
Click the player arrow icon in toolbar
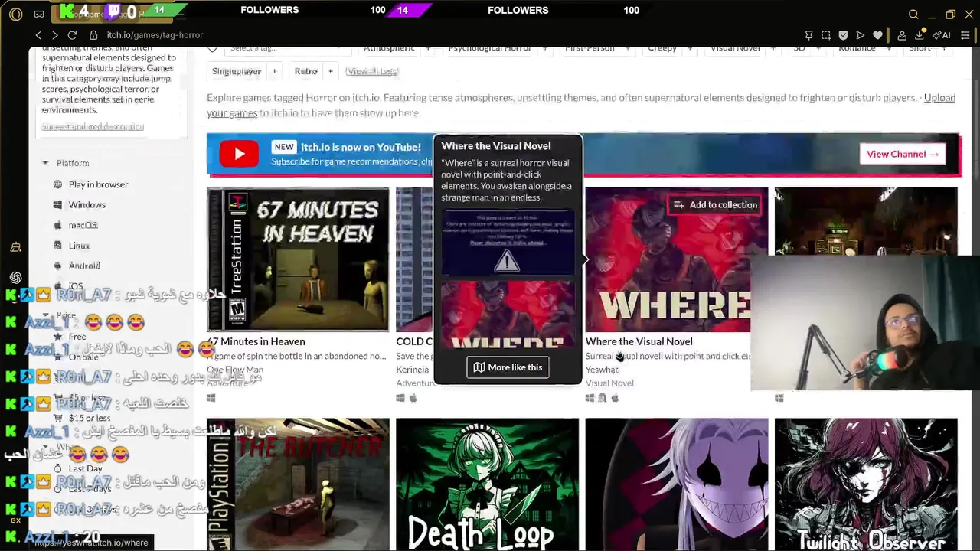pyautogui.click(x=860, y=35)
